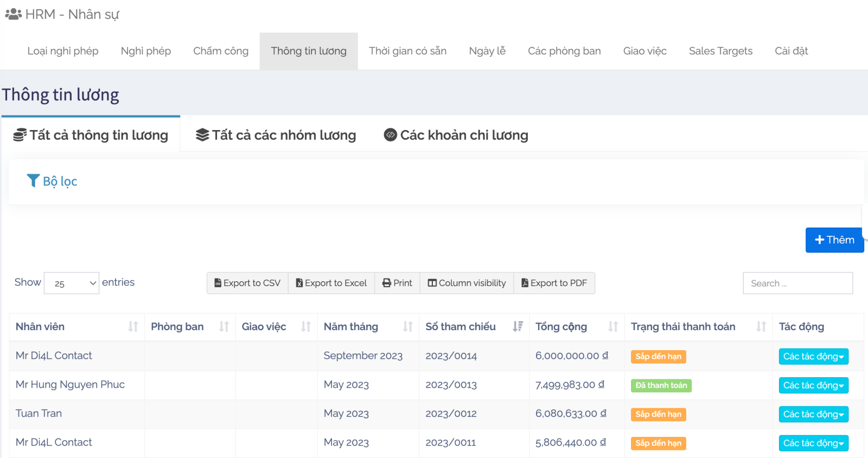868x458 pixels.
Task: Click the filter funnel icon
Action: (33, 180)
